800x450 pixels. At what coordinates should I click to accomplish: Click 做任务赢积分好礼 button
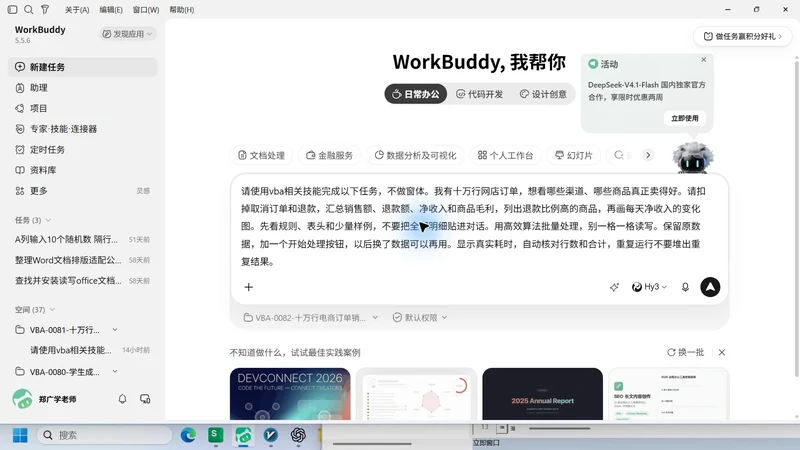[x=743, y=36]
